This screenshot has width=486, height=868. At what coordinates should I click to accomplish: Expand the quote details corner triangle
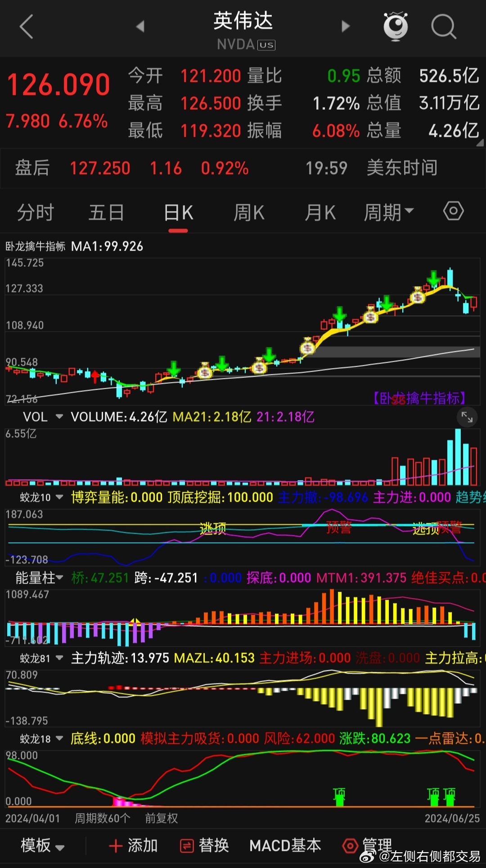[x=480, y=143]
